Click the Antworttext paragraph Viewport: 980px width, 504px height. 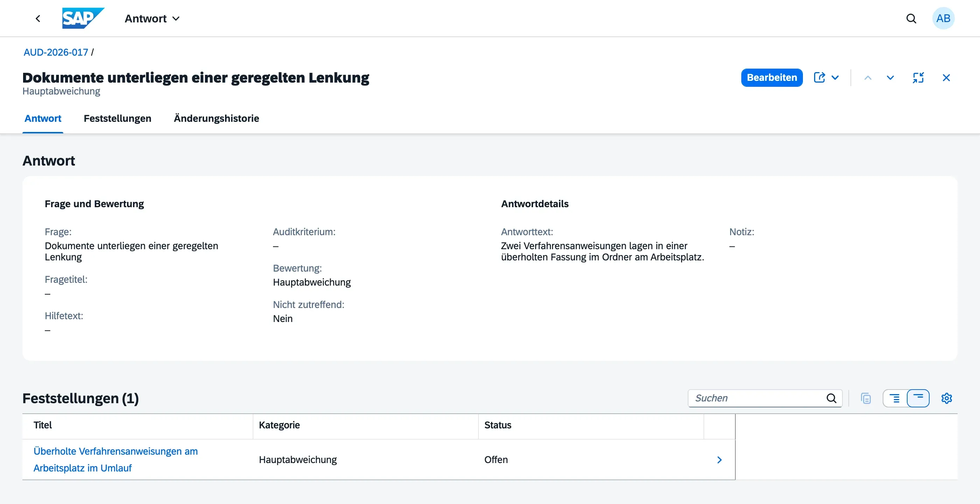pyautogui.click(x=602, y=251)
